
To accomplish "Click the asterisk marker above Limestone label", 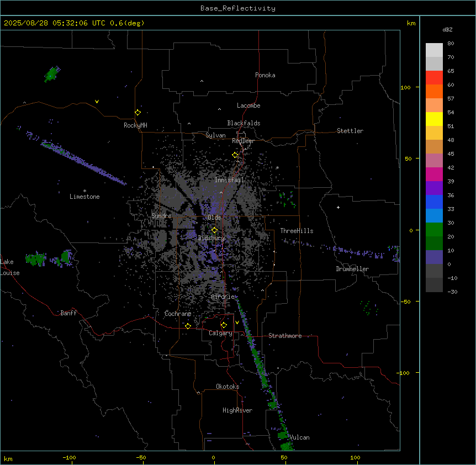I will click(84, 191).
